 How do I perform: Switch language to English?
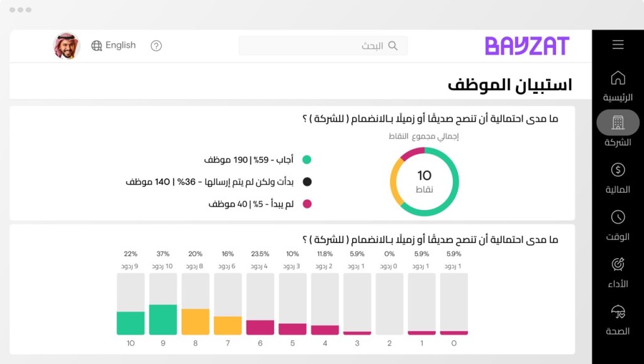(121, 45)
